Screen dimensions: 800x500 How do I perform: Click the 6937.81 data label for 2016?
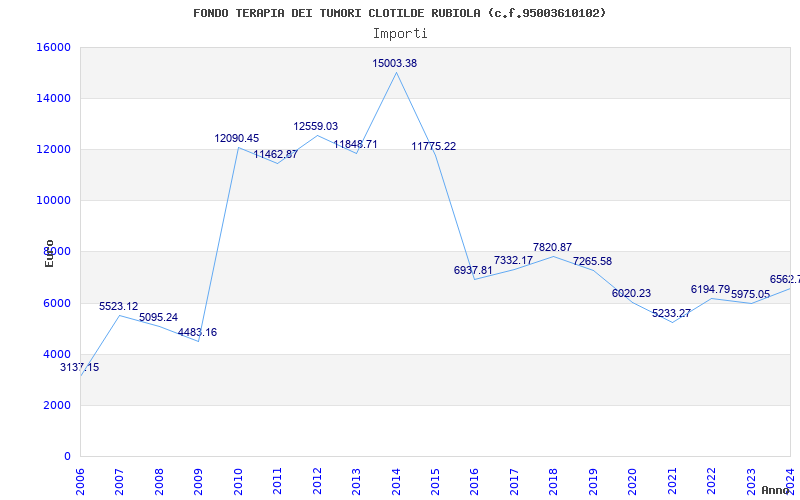tap(473, 270)
